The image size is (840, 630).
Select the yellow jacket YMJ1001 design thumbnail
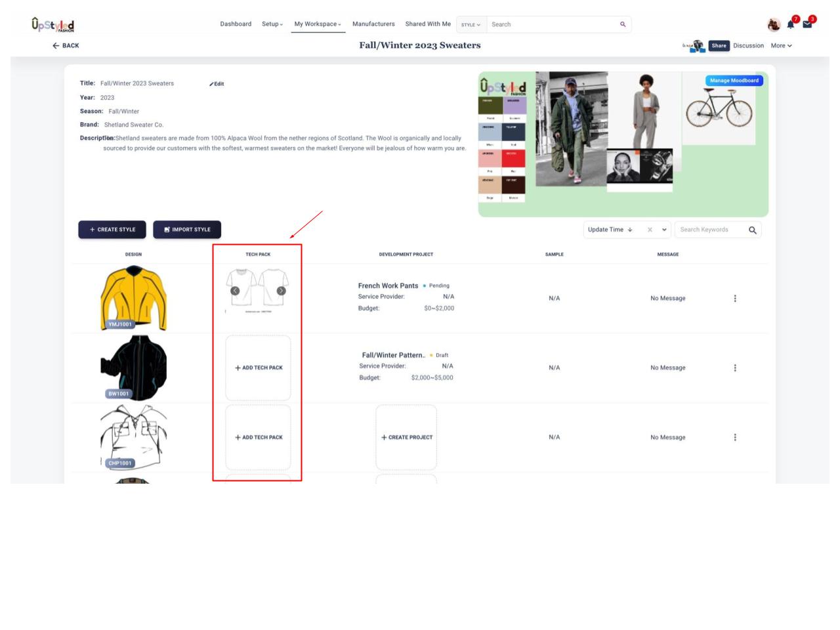coord(133,298)
